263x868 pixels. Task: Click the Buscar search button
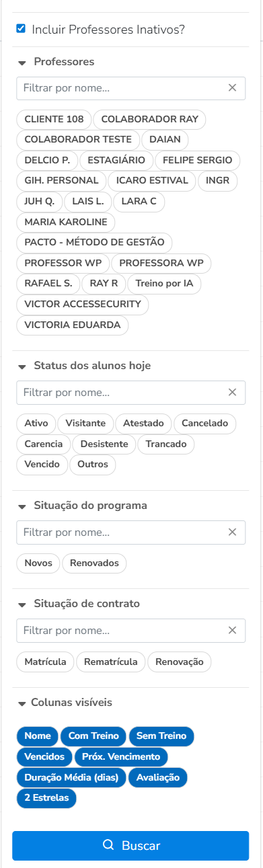click(x=130, y=846)
